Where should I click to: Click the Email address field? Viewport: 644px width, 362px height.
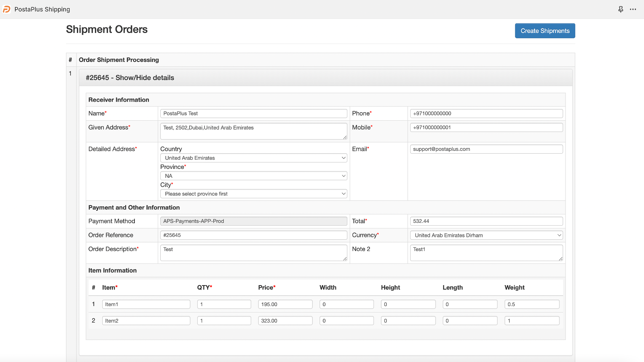coord(486,149)
